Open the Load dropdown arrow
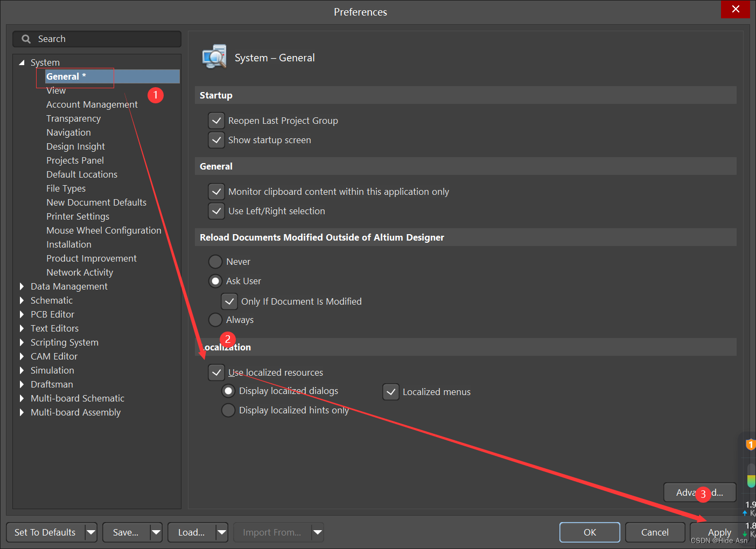This screenshot has width=756, height=549. [222, 532]
